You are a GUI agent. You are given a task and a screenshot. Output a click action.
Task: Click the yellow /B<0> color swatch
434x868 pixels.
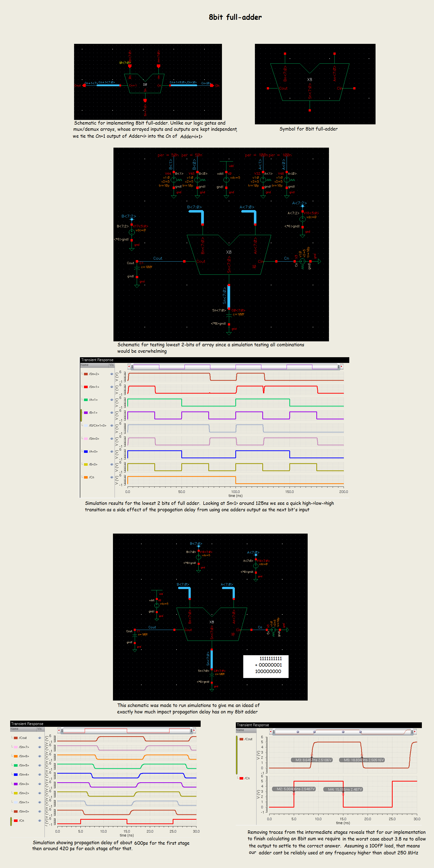[x=86, y=464]
